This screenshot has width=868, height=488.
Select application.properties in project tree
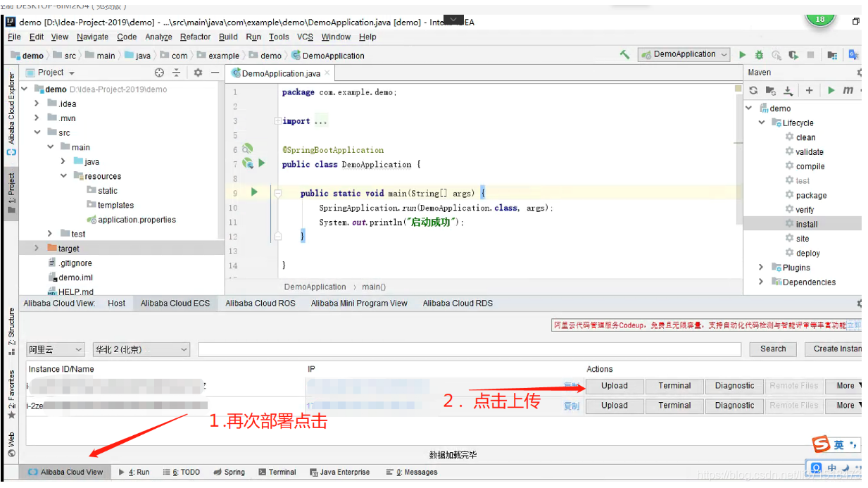(132, 220)
